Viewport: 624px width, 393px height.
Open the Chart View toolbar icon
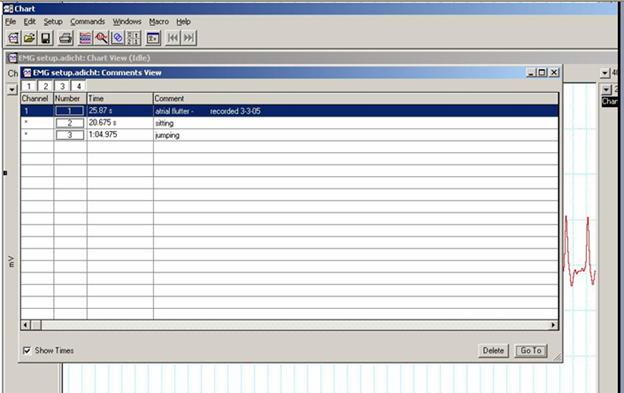(85, 38)
